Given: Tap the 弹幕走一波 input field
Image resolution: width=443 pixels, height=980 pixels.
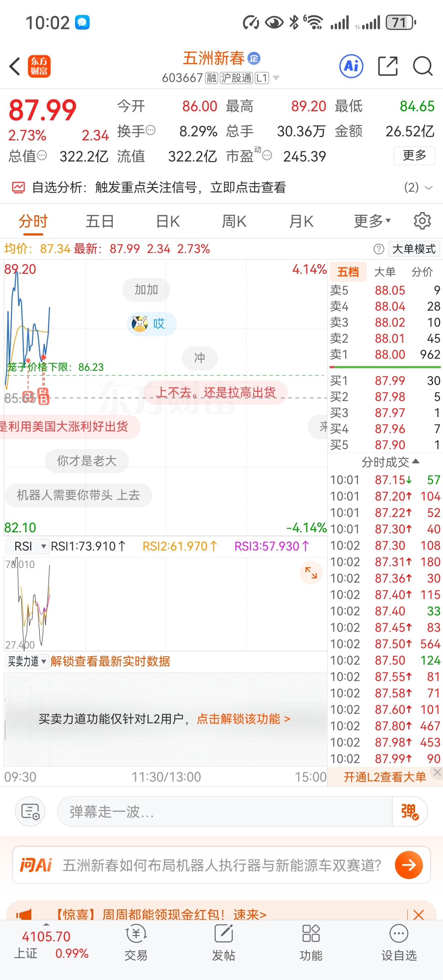Looking at the screenshot, I should pyautogui.click(x=224, y=812).
